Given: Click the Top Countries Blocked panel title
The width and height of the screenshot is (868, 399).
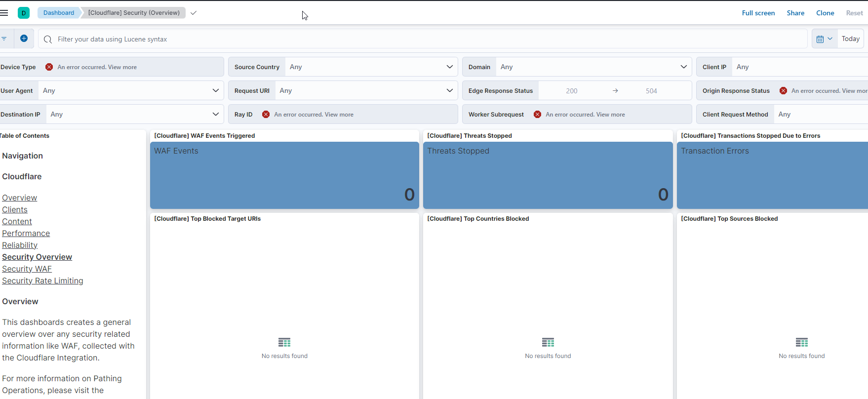Looking at the screenshot, I should [478, 219].
